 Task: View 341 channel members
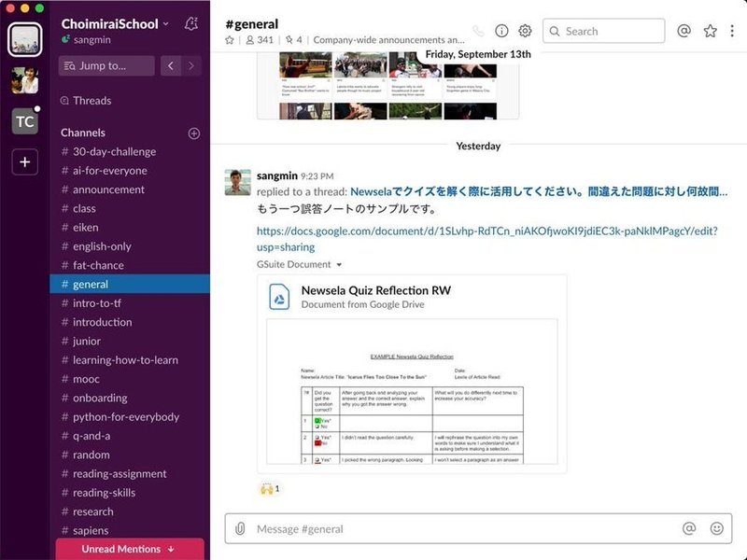(260, 40)
